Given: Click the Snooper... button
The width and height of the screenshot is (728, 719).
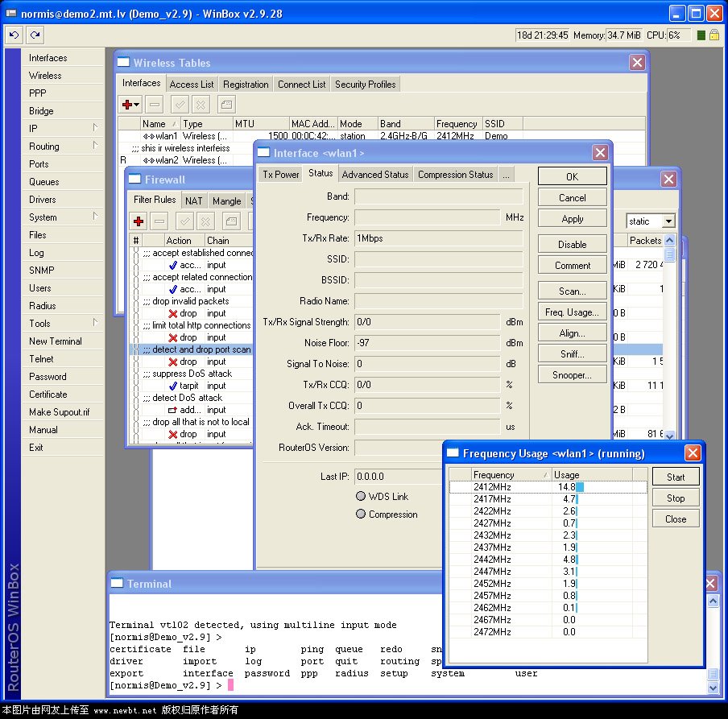Looking at the screenshot, I should (x=572, y=375).
